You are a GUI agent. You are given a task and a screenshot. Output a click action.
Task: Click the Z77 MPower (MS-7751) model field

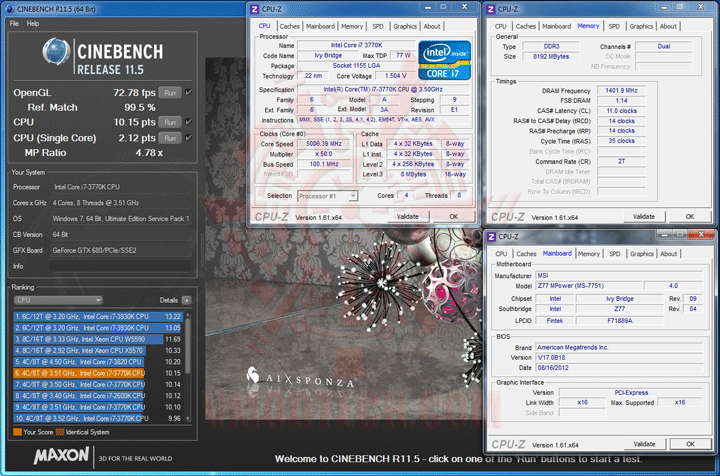589,286
